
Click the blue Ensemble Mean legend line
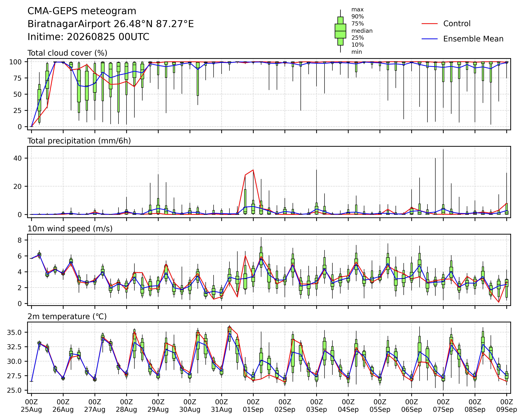(x=429, y=39)
